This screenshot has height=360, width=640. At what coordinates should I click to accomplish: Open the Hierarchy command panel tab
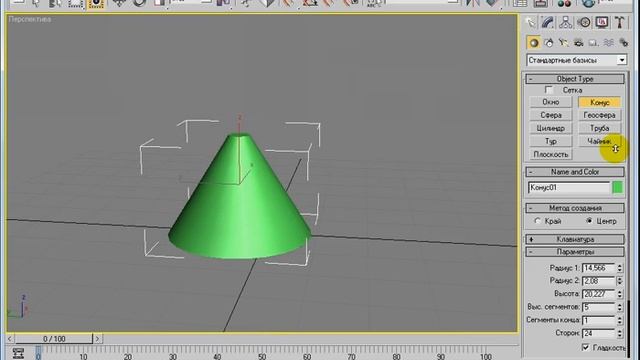(565, 22)
